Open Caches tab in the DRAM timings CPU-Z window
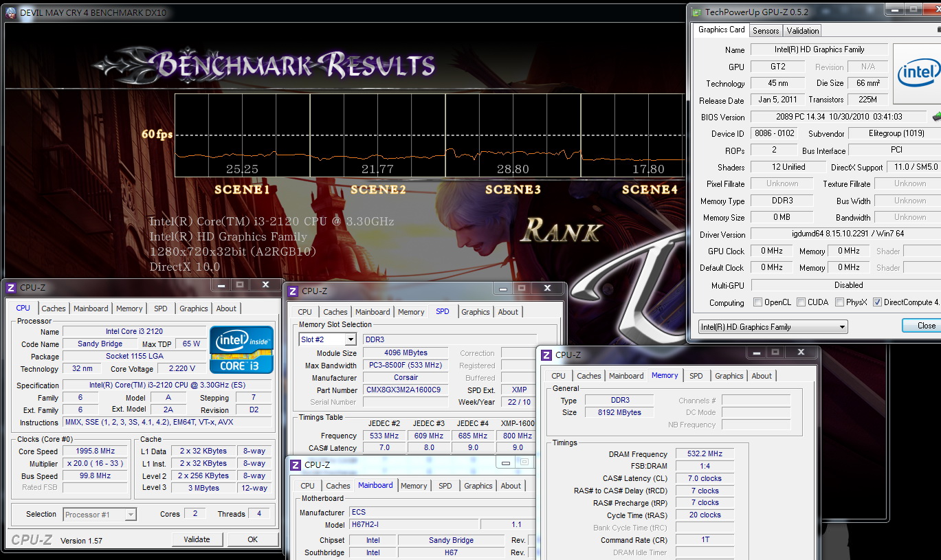This screenshot has height=560, width=941. 589,376
